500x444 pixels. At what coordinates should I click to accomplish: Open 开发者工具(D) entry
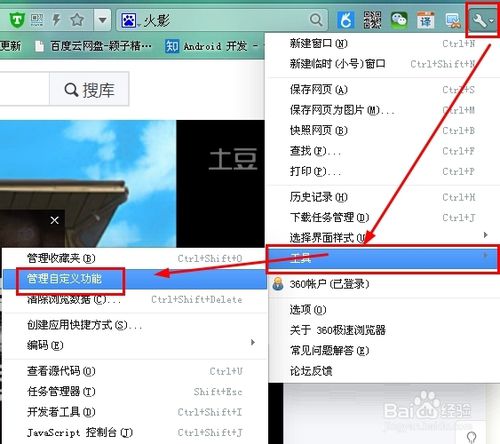pos(135,412)
